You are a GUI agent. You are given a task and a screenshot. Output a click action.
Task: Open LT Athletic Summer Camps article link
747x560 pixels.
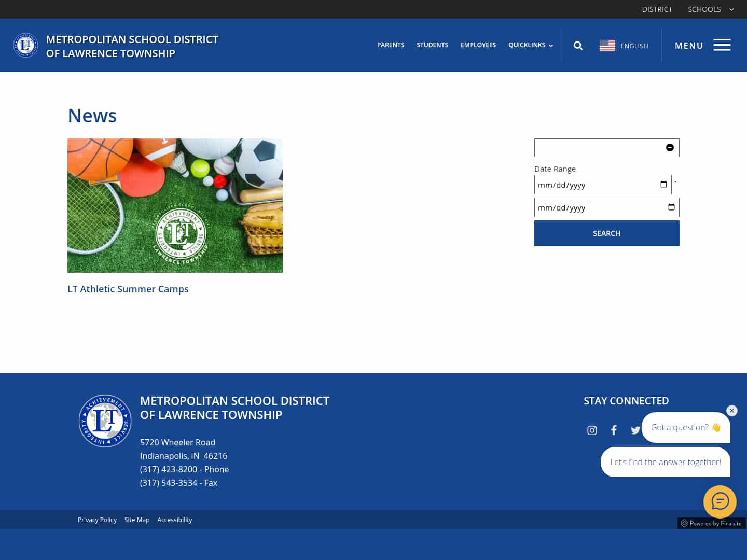128,289
